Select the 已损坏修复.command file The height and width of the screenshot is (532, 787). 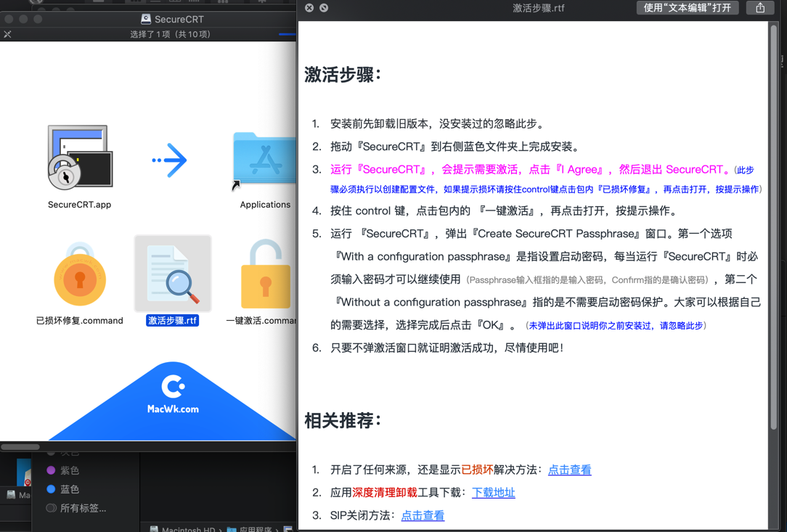click(x=80, y=274)
